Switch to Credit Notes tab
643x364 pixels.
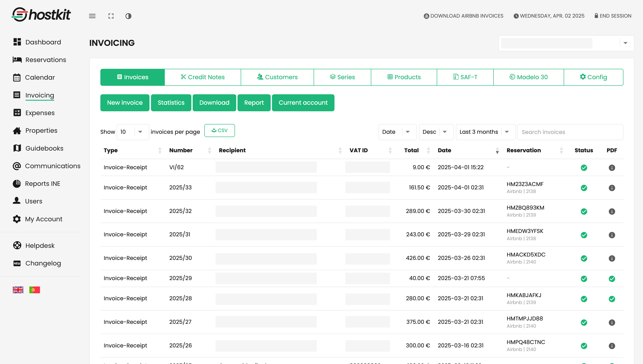click(203, 77)
